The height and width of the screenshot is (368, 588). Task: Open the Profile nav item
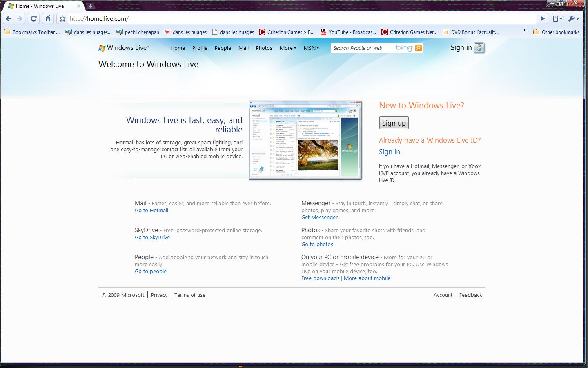click(200, 48)
